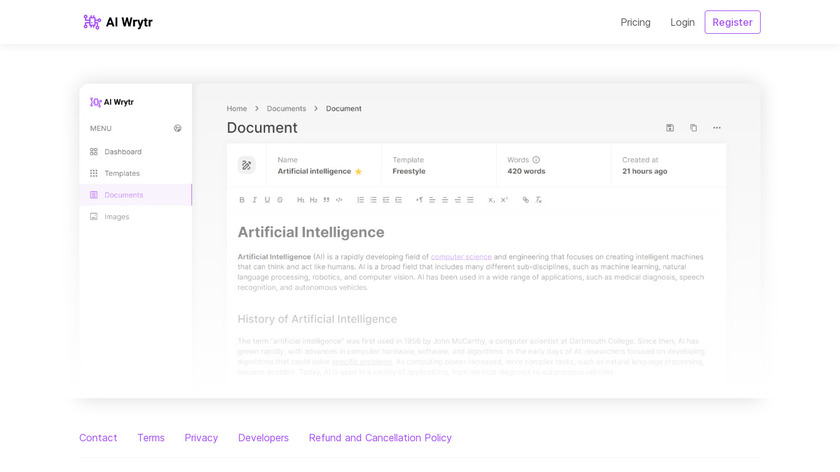The height and width of the screenshot is (472, 840).
Task: Apply superscript formatting
Action: pos(504,200)
